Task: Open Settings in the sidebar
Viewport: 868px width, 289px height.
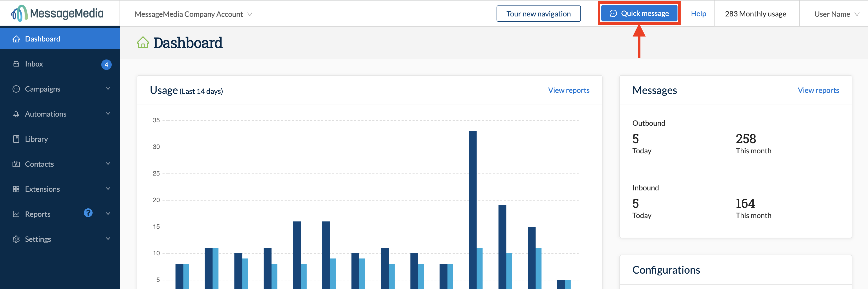Action: click(x=60, y=239)
